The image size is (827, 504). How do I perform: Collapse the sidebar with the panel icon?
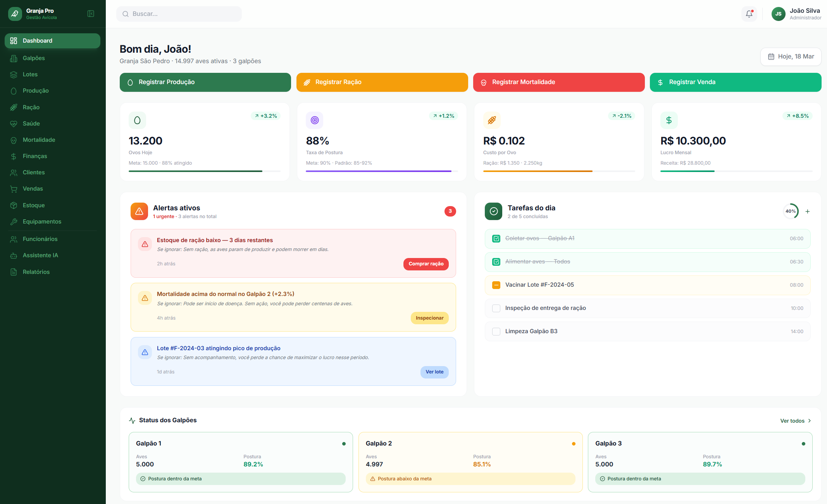(91, 14)
